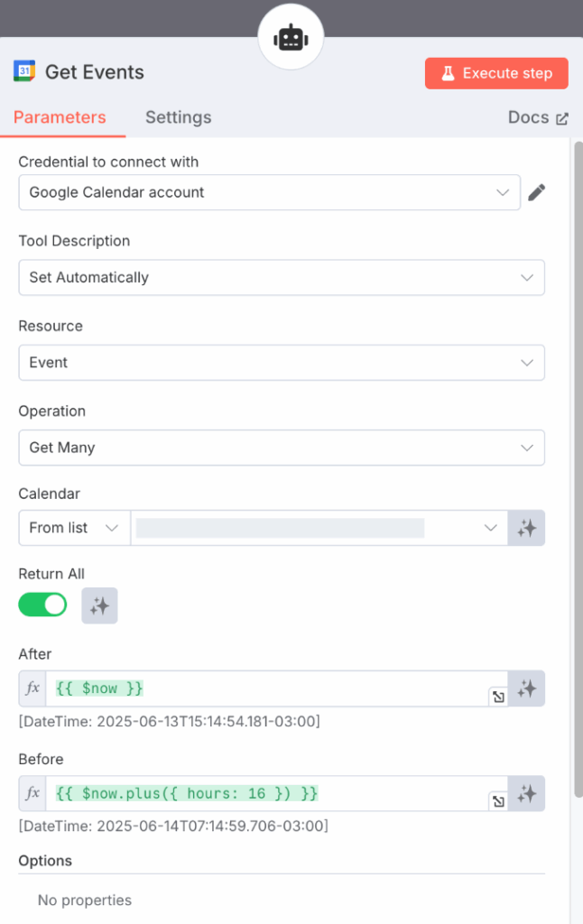
Task: Edit credential with the pencil icon
Action: (x=537, y=192)
